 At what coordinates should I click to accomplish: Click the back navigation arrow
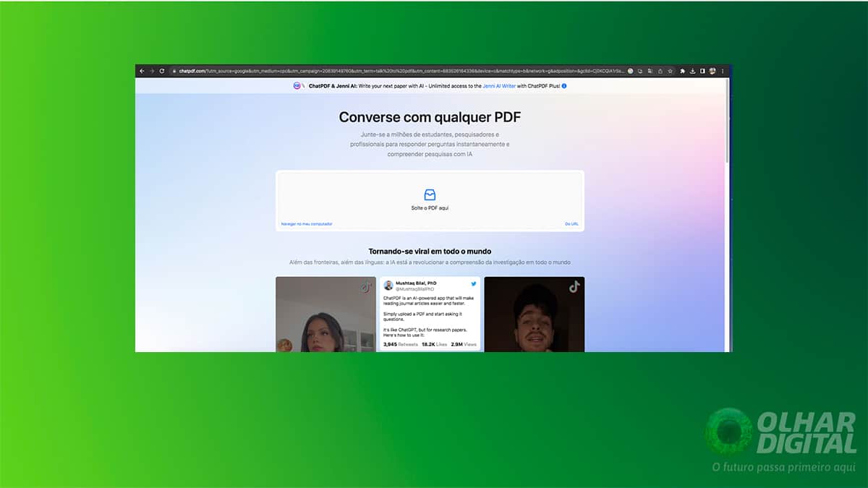(x=142, y=71)
